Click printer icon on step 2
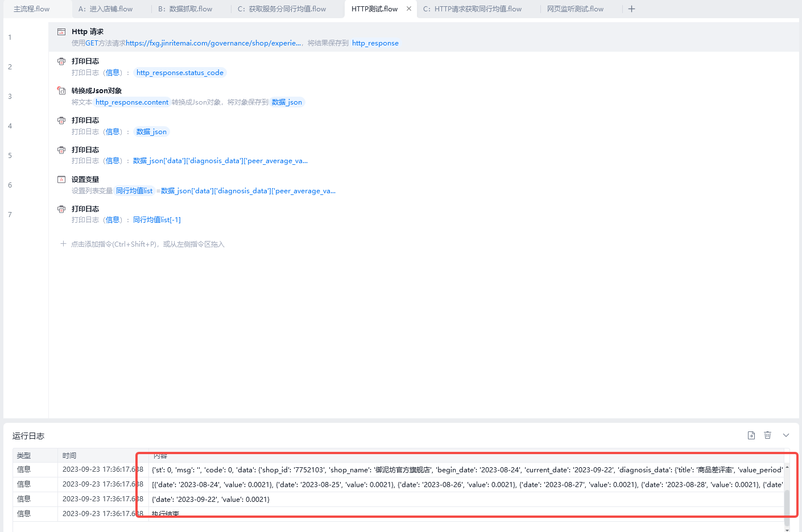This screenshot has height=532, width=802. (61, 61)
